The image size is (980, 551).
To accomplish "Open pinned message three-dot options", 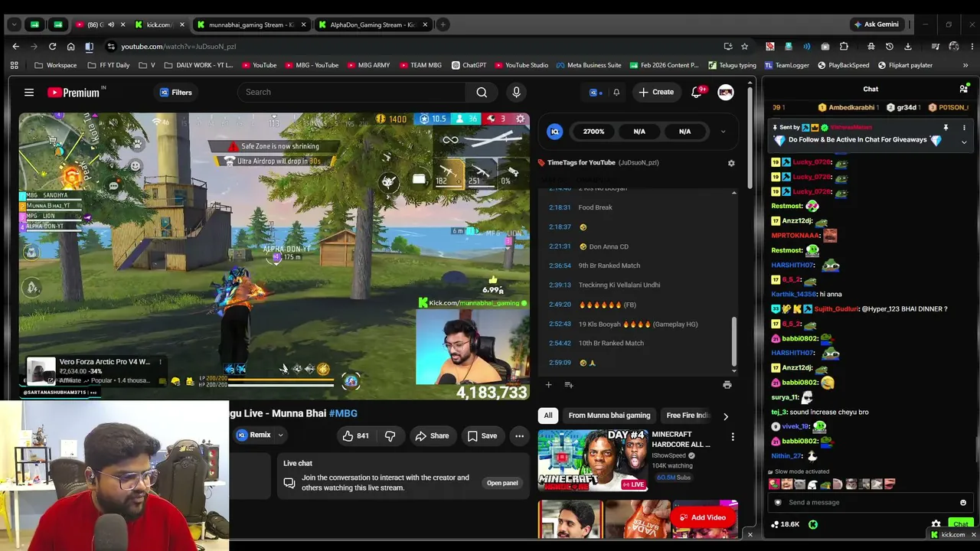I will click(x=964, y=128).
